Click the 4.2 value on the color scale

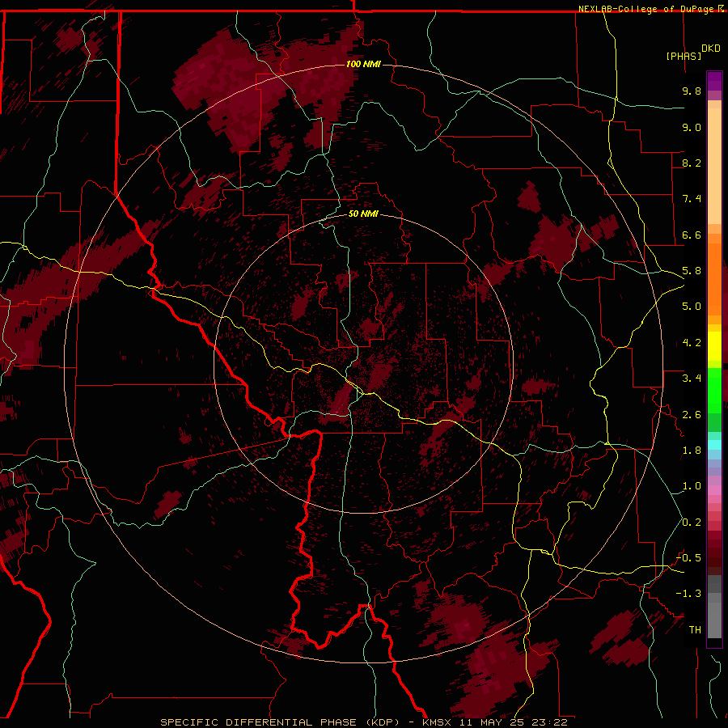692,343
